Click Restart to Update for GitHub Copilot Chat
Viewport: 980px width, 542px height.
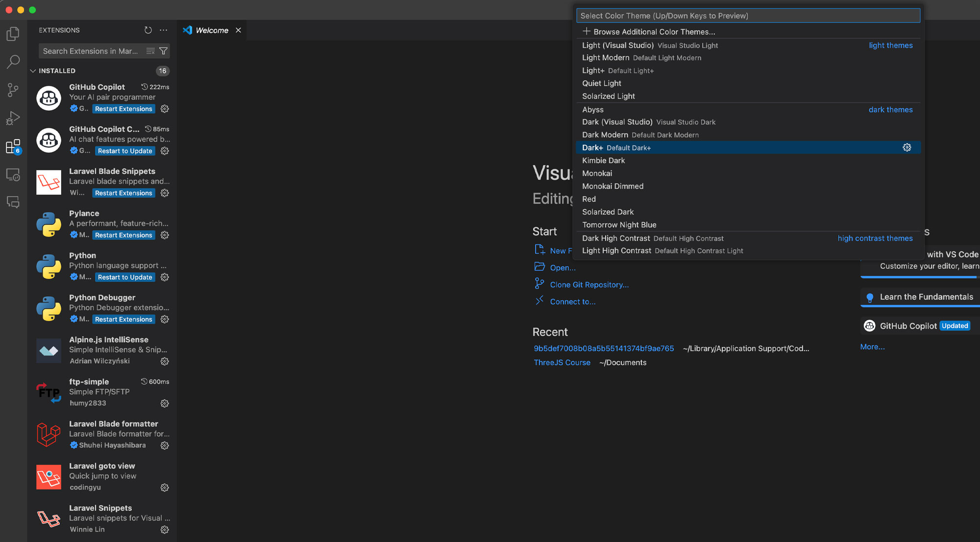pyautogui.click(x=125, y=151)
